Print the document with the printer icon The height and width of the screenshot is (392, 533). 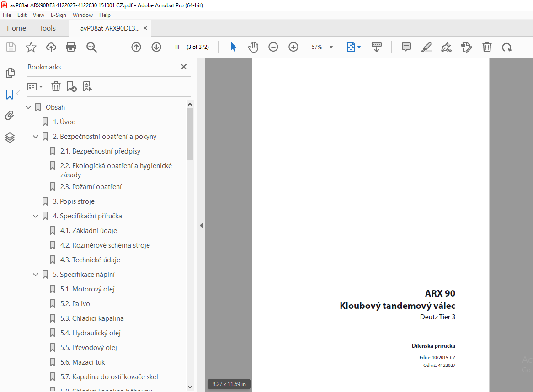pyautogui.click(x=71, y=47)
